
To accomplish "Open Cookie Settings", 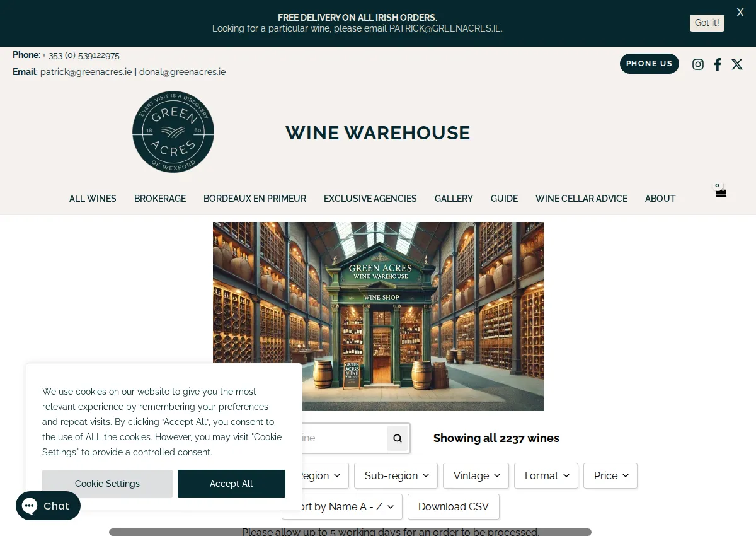I will pos(107,484).
